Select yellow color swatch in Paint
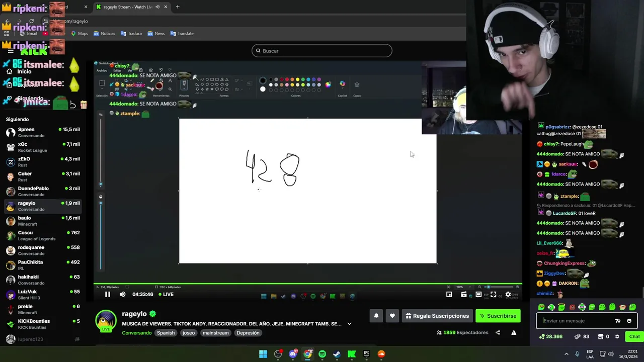644x362 pixels. point(297,79)
